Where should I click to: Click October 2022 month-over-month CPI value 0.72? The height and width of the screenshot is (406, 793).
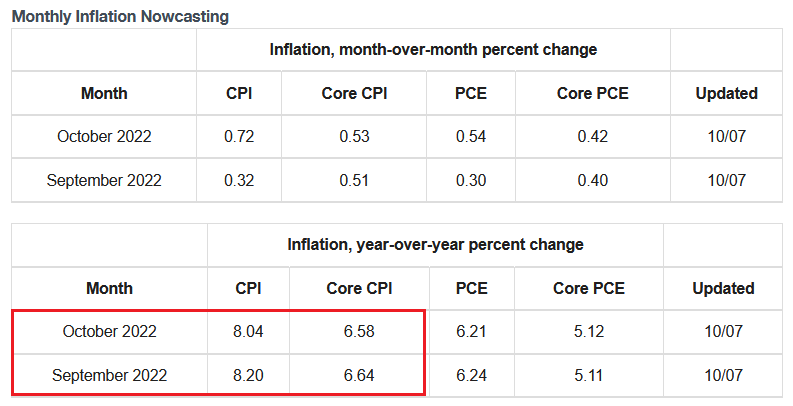pos(239,137)
